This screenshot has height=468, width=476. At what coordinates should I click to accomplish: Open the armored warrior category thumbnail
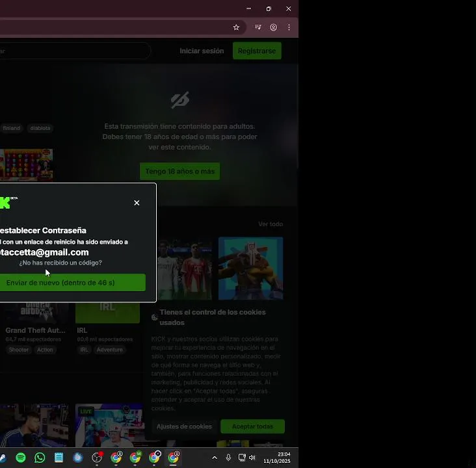point(251,268)
